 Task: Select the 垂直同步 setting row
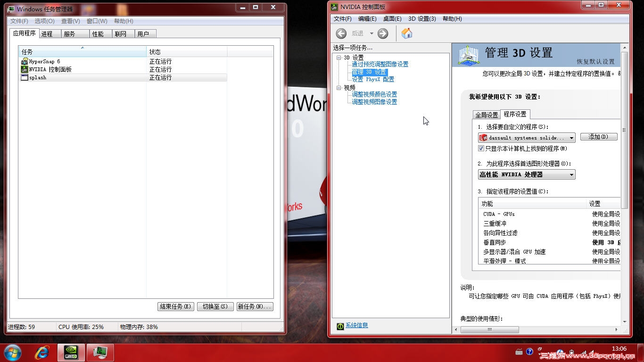[x=550, y=242]
